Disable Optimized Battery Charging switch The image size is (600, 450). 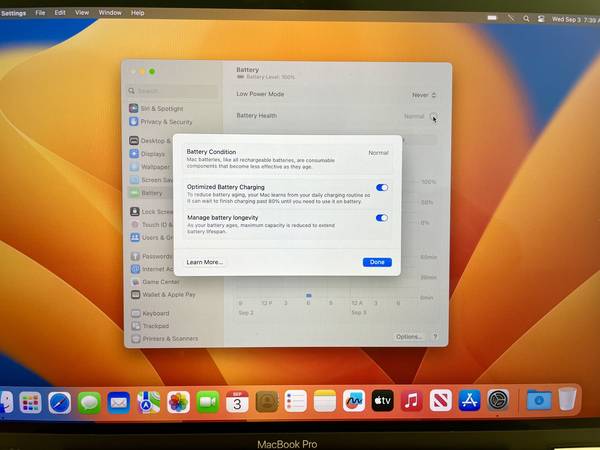382,187
